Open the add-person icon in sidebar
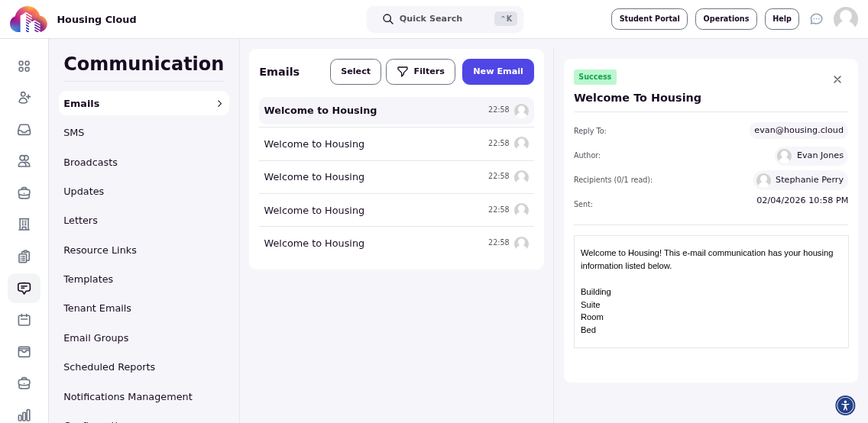 [x=24, y=98]
